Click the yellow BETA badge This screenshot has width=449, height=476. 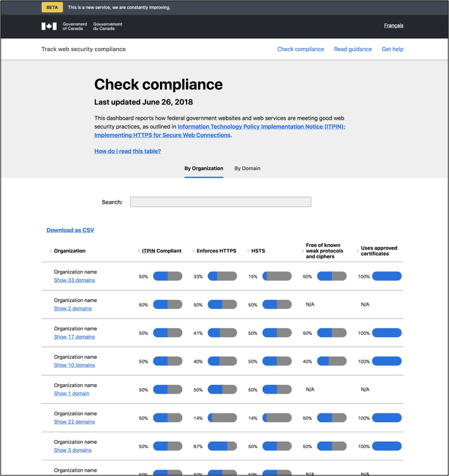point(52,8)
